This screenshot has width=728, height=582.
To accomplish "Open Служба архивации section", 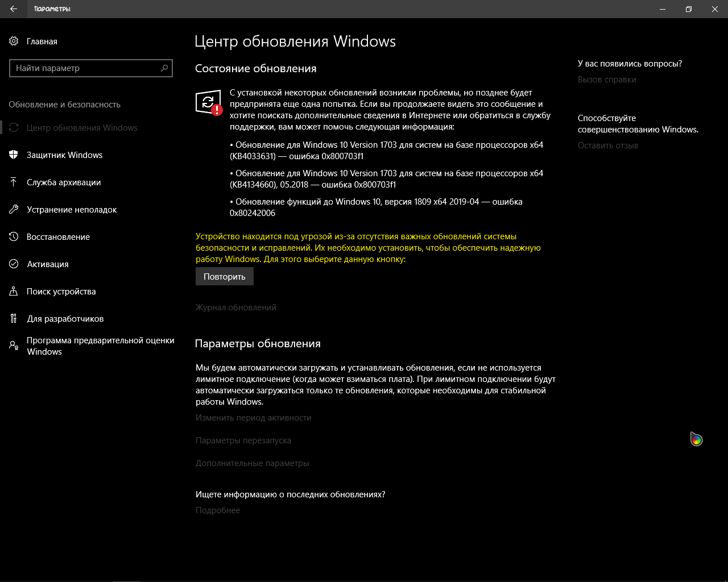I will (x=64, y=182).
